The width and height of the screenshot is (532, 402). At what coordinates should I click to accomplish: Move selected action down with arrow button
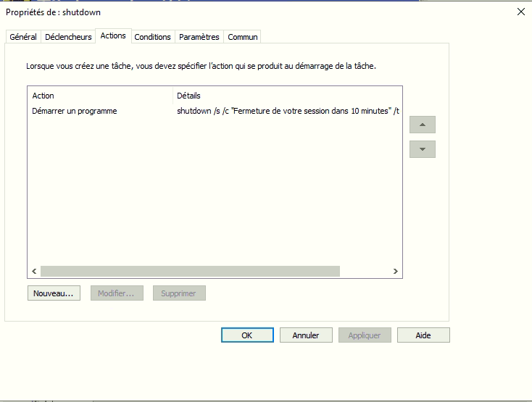(422, 149)
